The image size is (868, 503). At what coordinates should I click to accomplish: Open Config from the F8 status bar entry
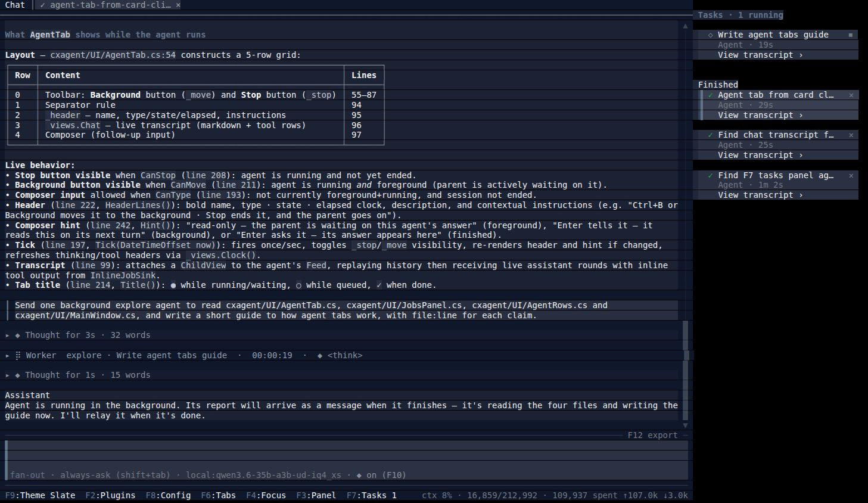point(168,496)
